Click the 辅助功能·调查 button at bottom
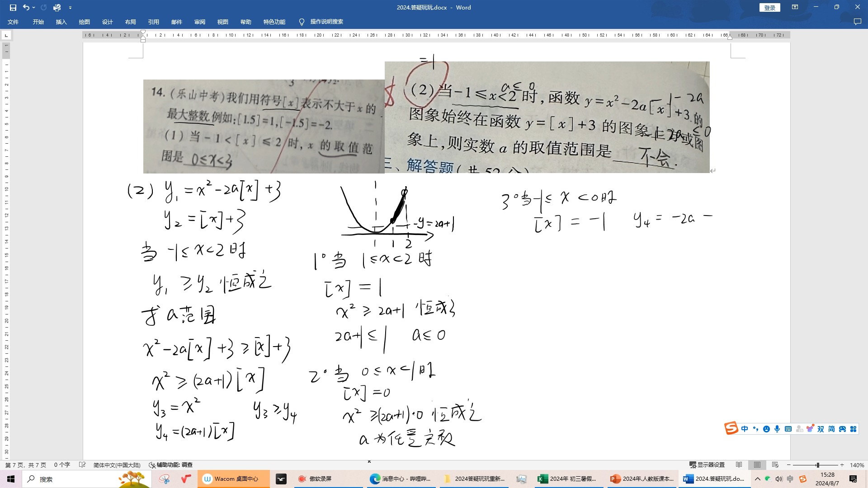The image size is (868, 488). (x=172, y=465)
